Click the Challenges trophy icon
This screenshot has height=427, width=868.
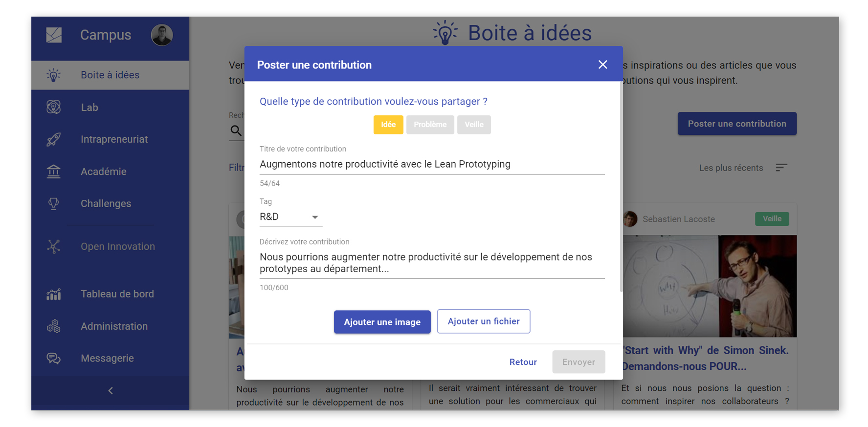click(x=53, y=204)
